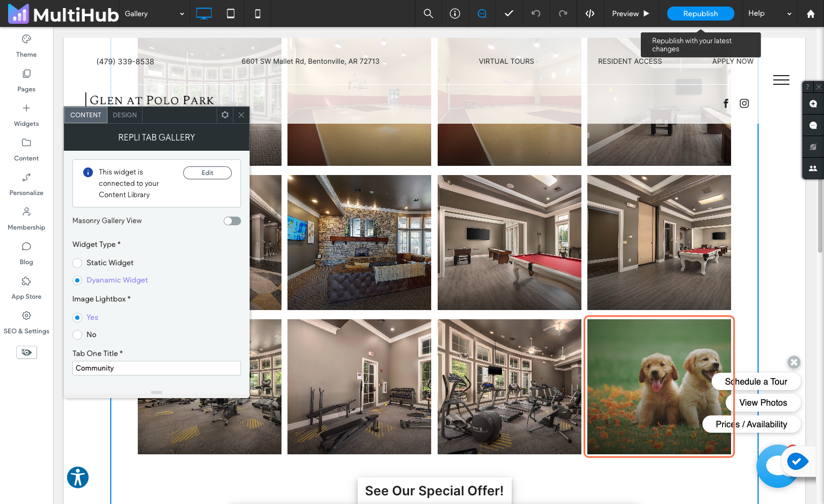Screen dimensions: 824x504
Task: Switch to the DESIGN tab
Action: click(x=125, y=115)
